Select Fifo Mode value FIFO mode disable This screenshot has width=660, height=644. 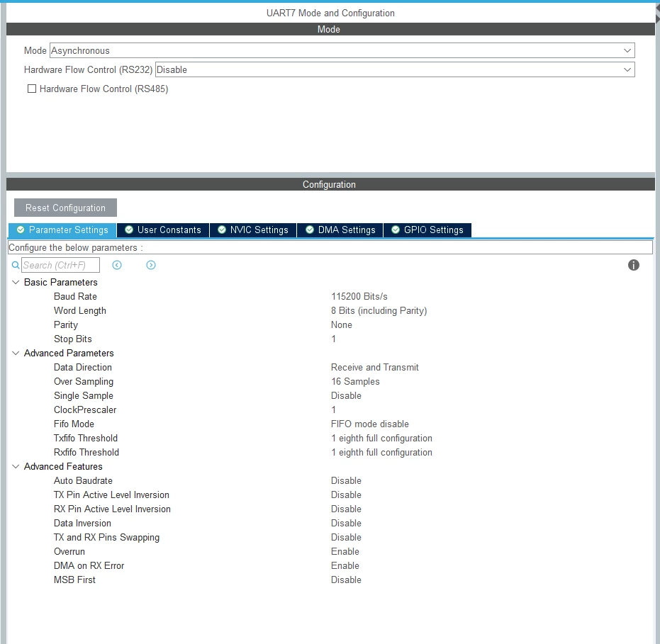coord(369,424)
